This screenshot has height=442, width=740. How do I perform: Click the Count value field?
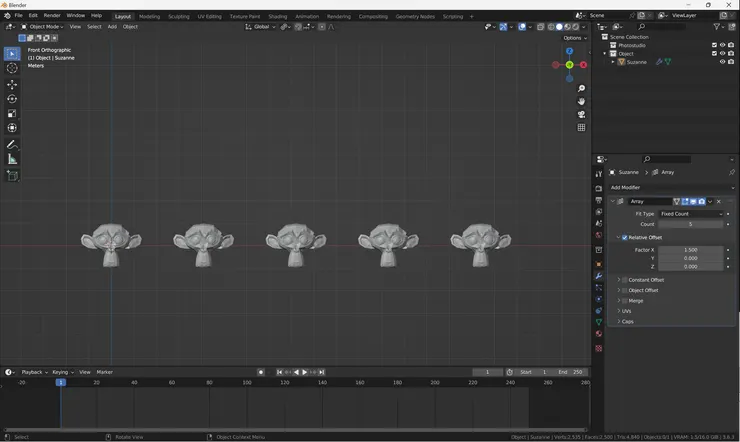pyautogui.click(x=691, y=225)
